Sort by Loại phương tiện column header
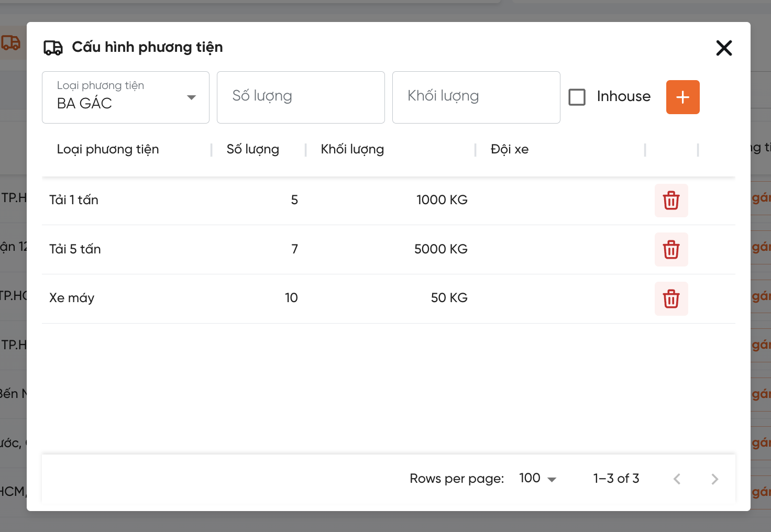Screen dimensions: 771x532 click(x=108, y=149)
